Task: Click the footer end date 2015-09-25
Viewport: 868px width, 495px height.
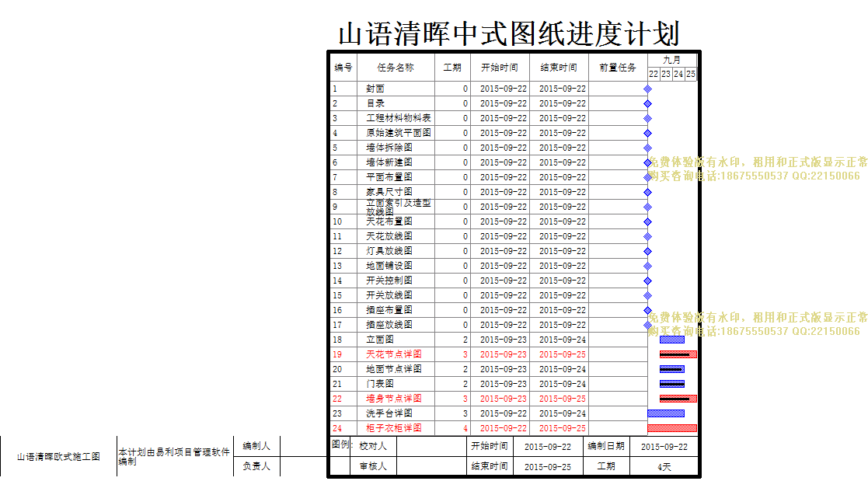Action: pyautogui.click(x=548, y=467)
